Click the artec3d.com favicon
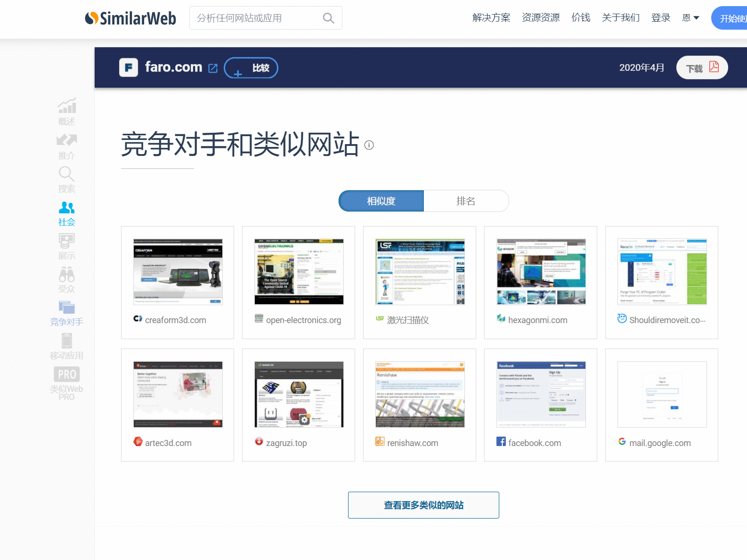Viewport: 747px width, 560px height. coord(138,441)
